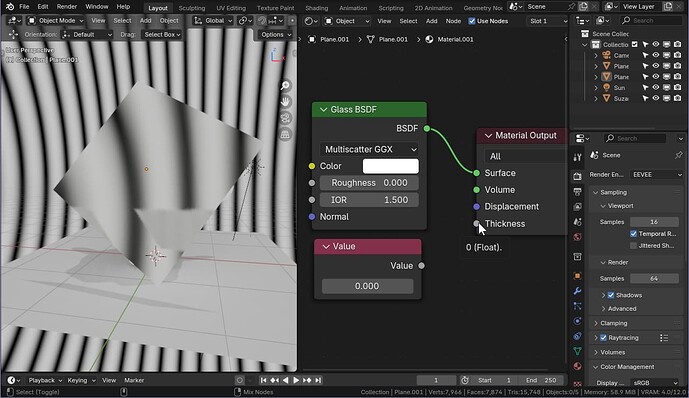Viewport: 689px width, 398px height.
Task: Pin the Scene properties panel
Action: pos(678,155)
